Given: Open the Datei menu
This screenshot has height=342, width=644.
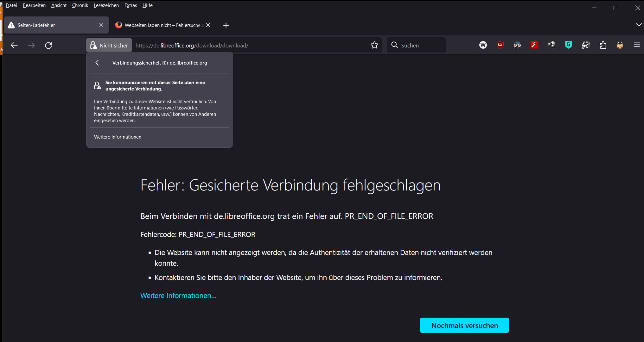Looking at the screenshot, I should tap(11, 5).
